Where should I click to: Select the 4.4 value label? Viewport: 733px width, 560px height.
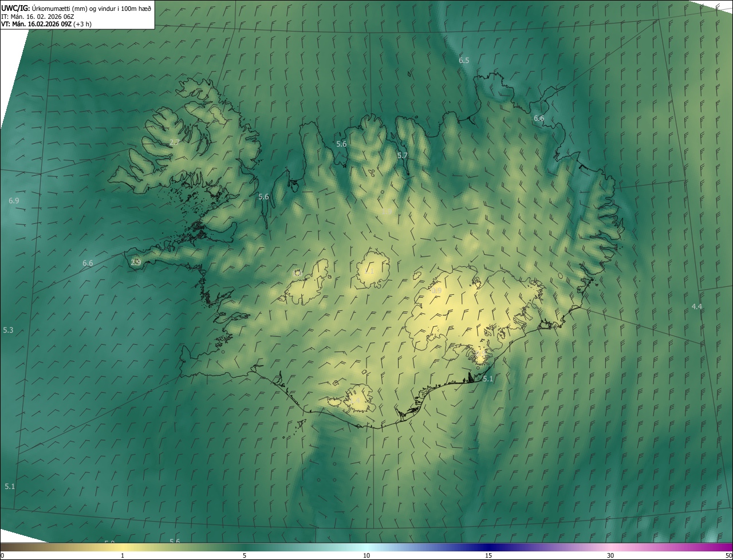[696, 306]
